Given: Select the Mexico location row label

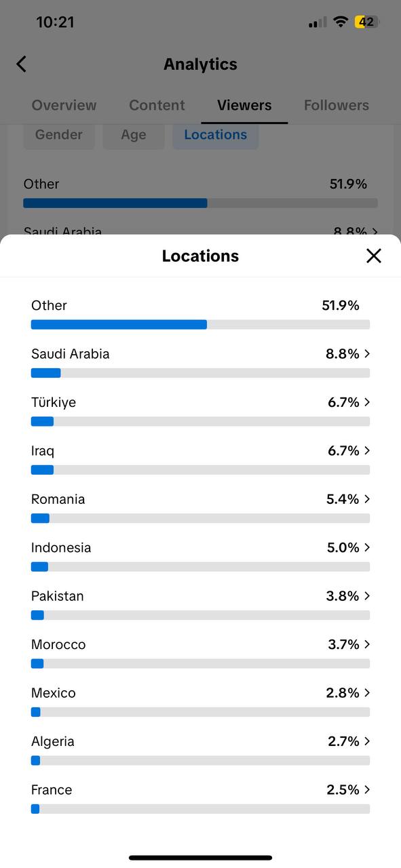Looking at the screenshot, I should (54, 692).
